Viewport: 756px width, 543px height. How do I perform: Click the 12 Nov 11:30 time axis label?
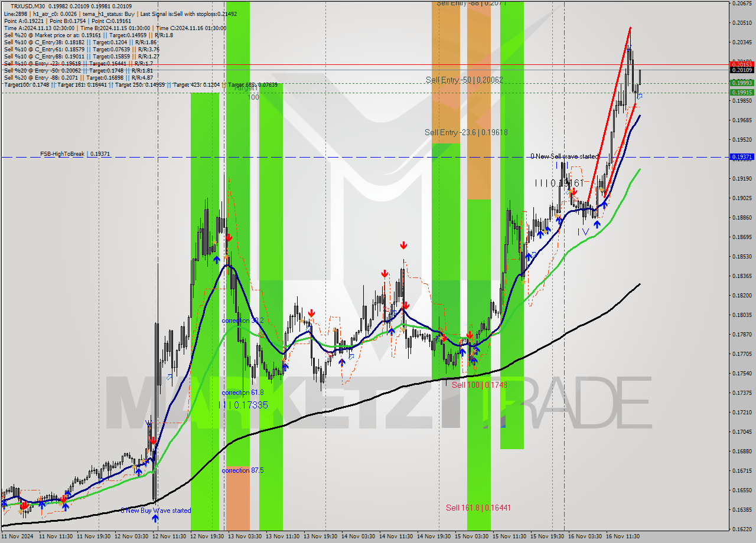[x=170, y=537]
